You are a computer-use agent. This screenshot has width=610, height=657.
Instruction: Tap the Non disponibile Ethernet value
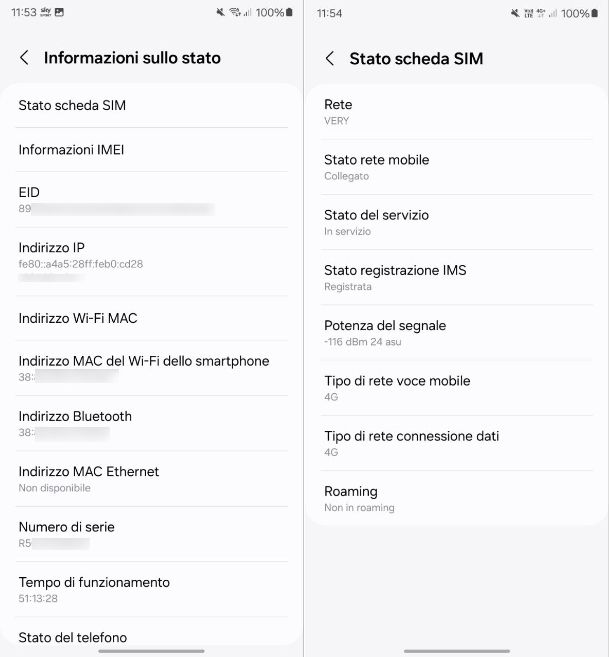[x=54, y=488]
